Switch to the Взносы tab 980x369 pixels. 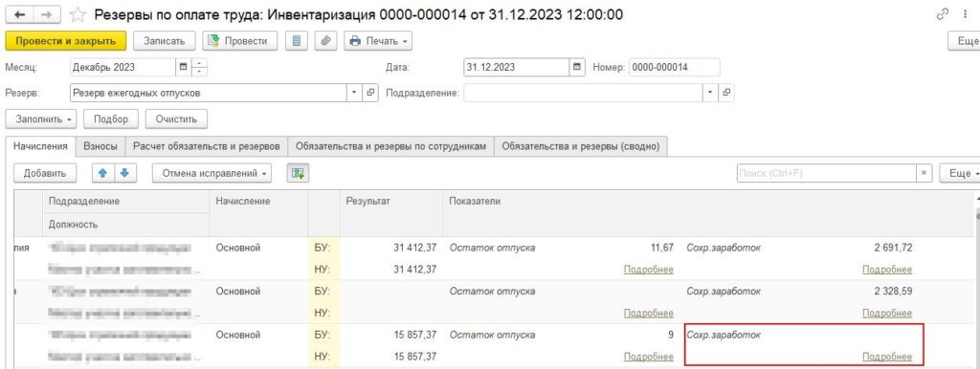(x=100, y=146)
